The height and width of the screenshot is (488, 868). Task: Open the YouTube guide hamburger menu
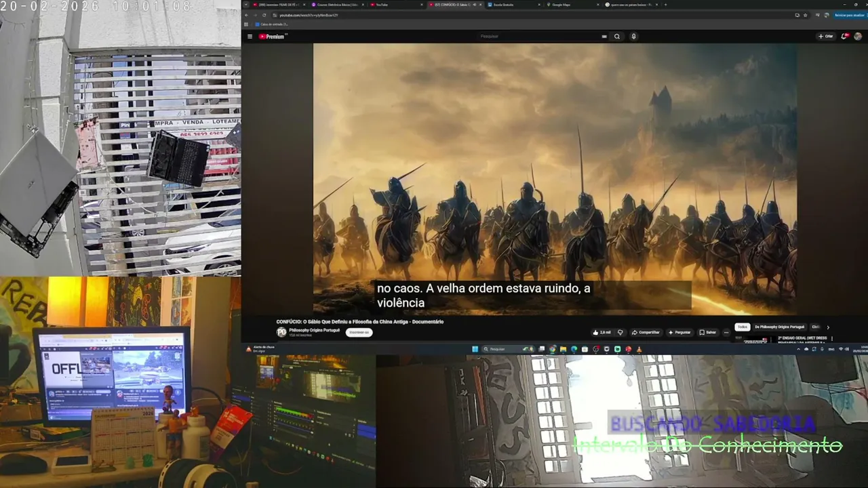pos(250,37)
